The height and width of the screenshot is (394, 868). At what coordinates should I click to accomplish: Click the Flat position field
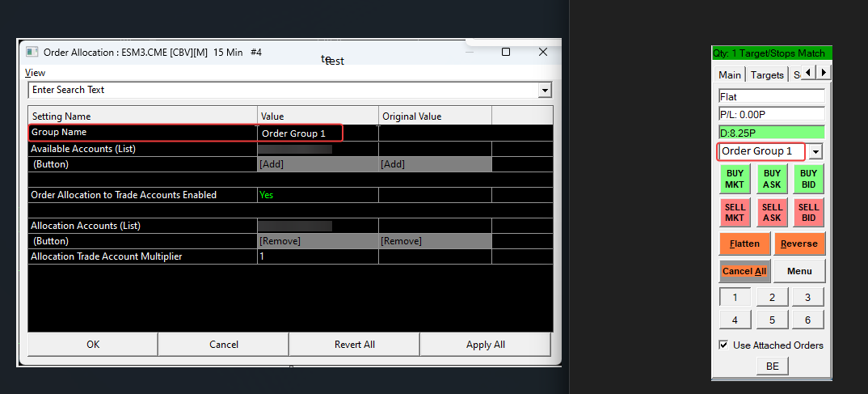point(772,96)
